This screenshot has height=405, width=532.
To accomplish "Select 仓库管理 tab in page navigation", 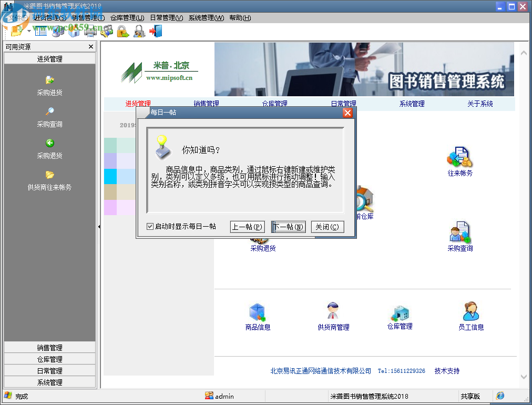I will click(x=275, y=104).
